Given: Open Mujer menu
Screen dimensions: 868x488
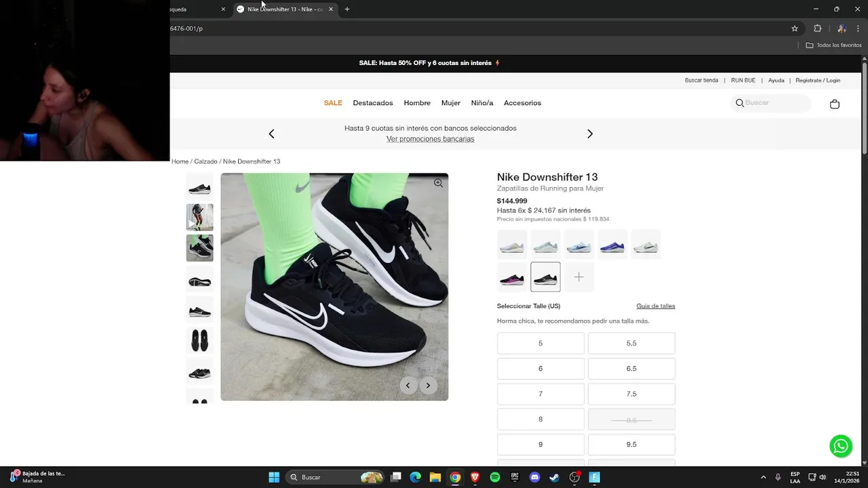Looking at the screenshot, I should (451, 103).
